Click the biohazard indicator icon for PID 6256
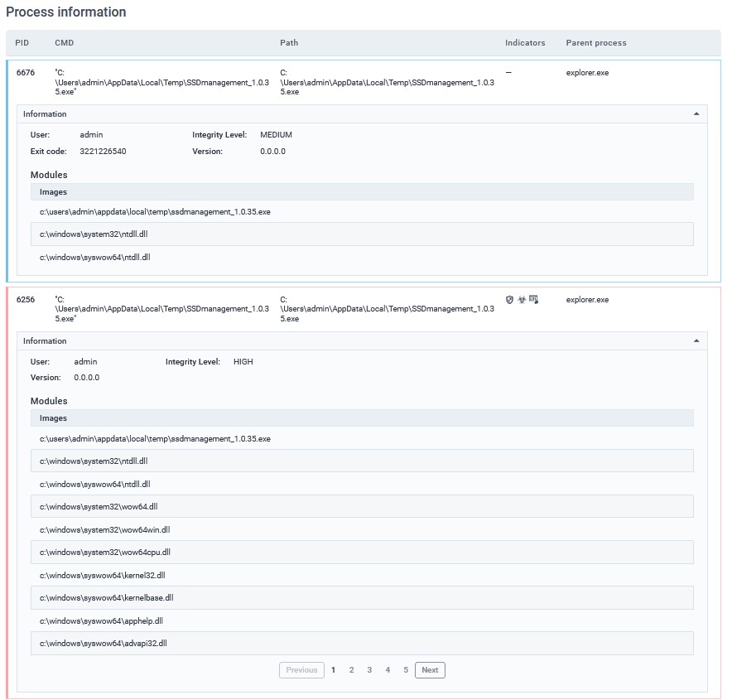The image size is (732, 700). 522,300
